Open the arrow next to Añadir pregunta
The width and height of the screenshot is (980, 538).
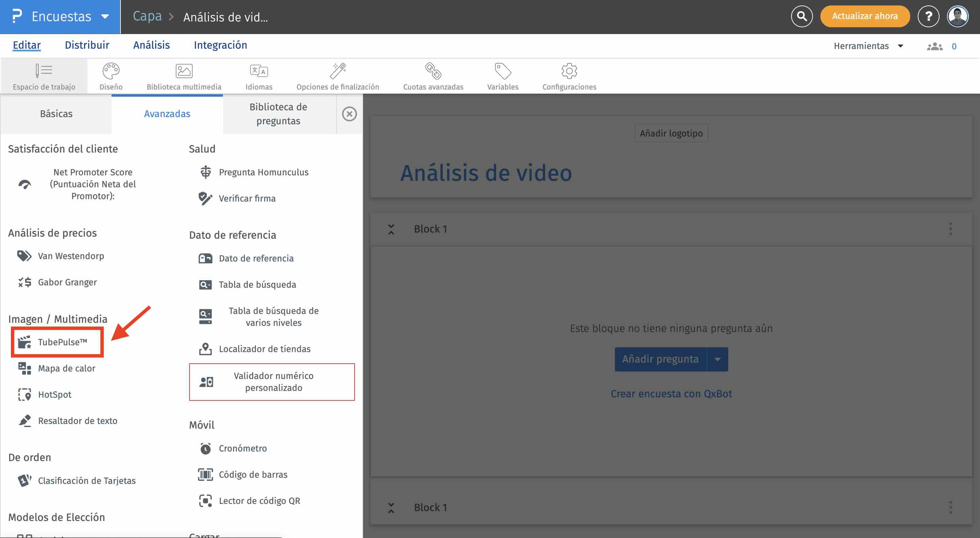click(717, 359)
